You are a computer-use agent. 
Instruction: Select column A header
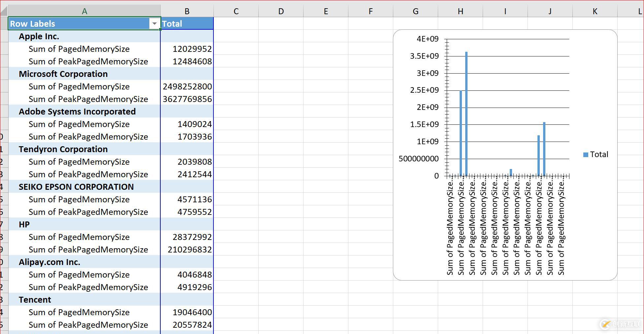tap(84, 11)
